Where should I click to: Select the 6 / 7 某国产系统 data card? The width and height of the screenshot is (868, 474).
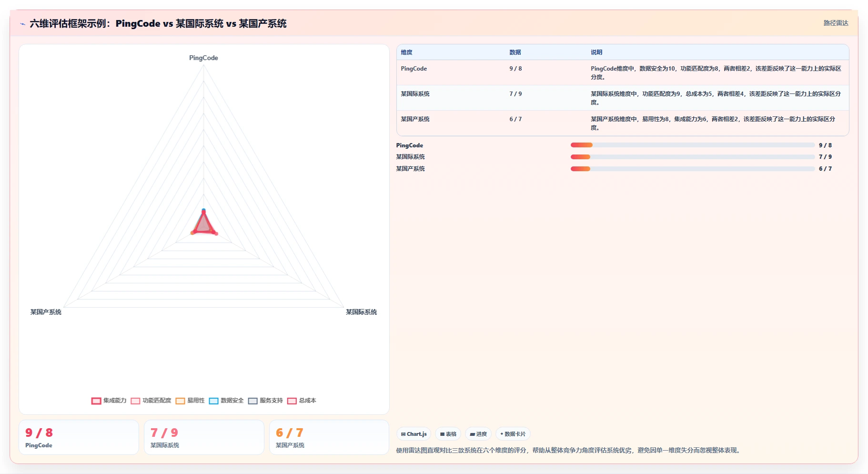[x=329, y=437]
